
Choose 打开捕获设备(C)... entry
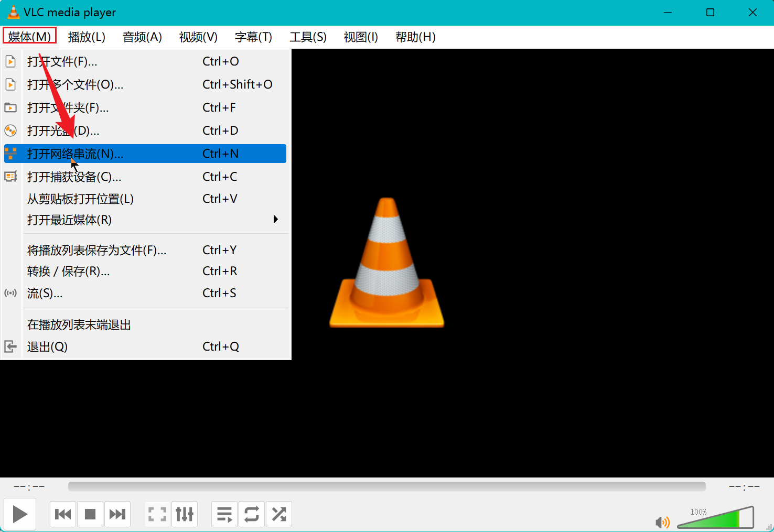145,177
